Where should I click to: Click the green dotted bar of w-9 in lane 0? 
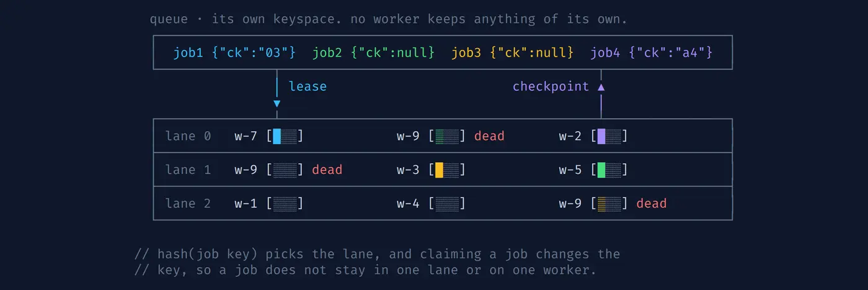[447, 136]
